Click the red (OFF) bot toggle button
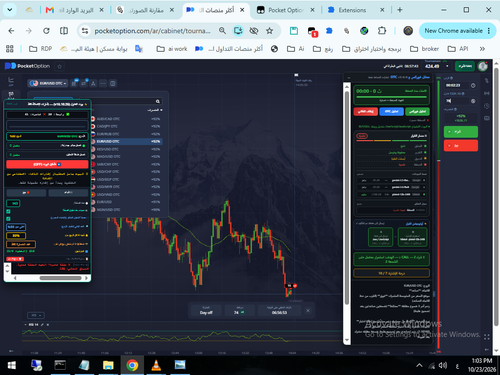 click(x=47, y=164)
